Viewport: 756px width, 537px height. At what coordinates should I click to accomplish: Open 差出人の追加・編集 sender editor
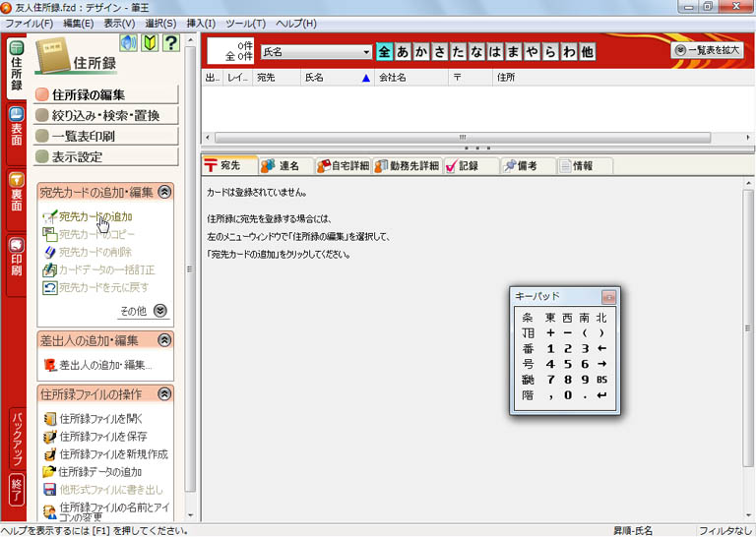[105, 366]
